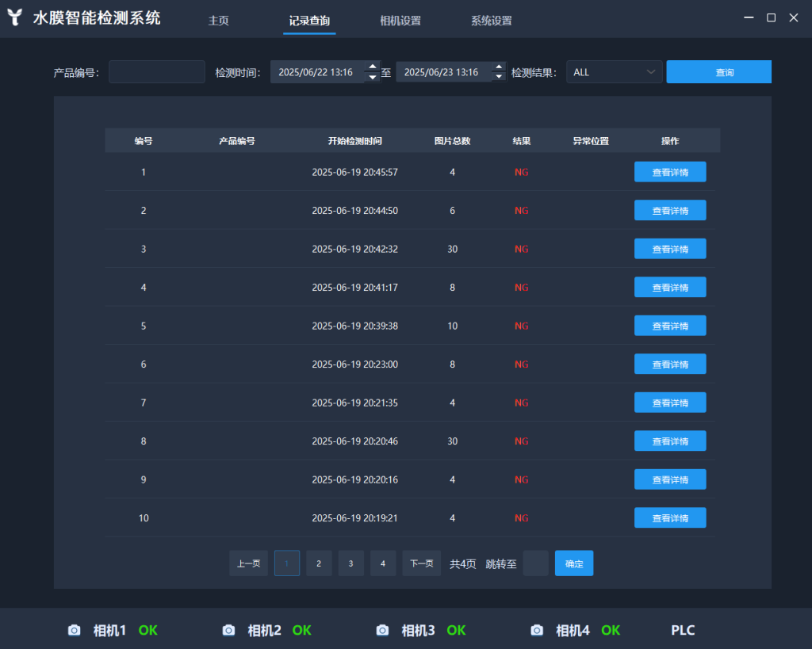This screenshot has width=812, height=649.
Task: Open details for record 8
Action: (x=670, y=441)
